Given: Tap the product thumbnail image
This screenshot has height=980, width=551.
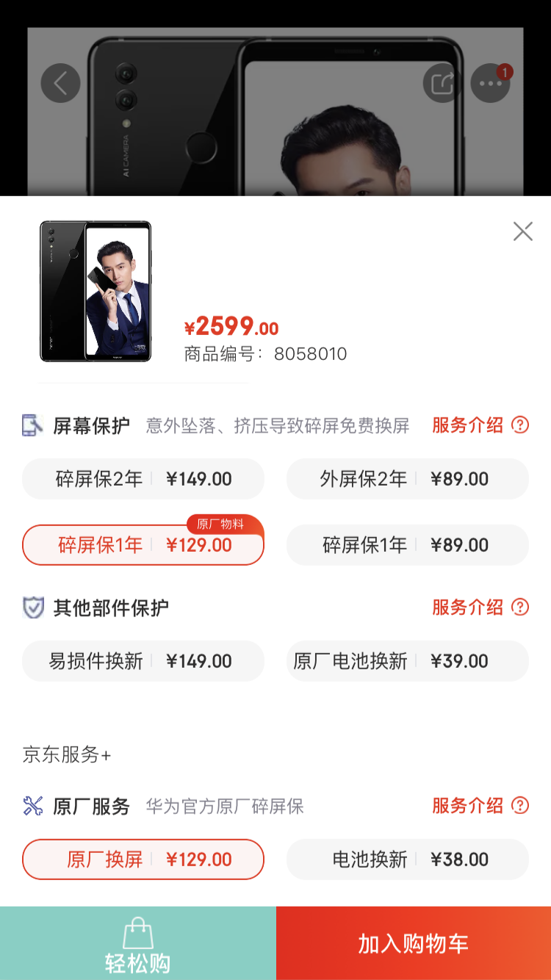Looking at the screenshot, I should point(96,292).
